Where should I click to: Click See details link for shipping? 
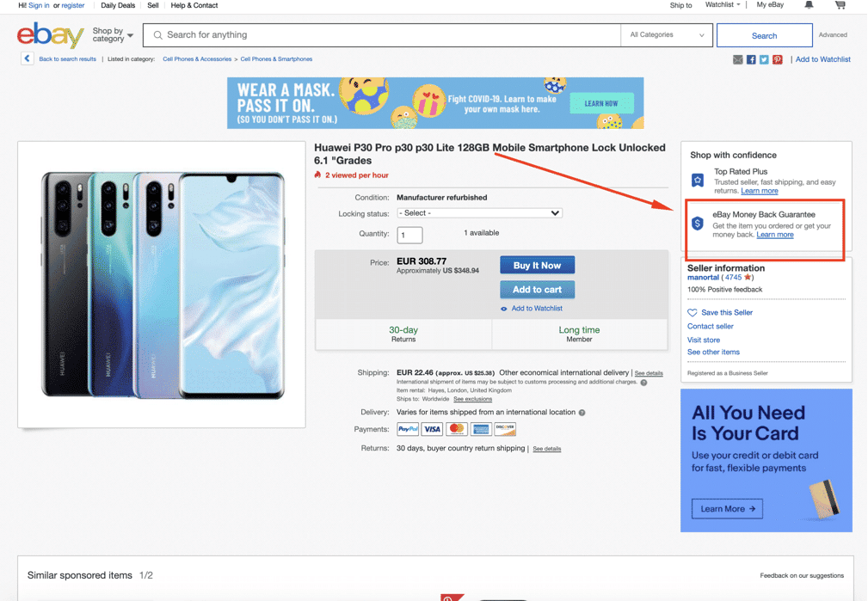click(x=649, y=373)
